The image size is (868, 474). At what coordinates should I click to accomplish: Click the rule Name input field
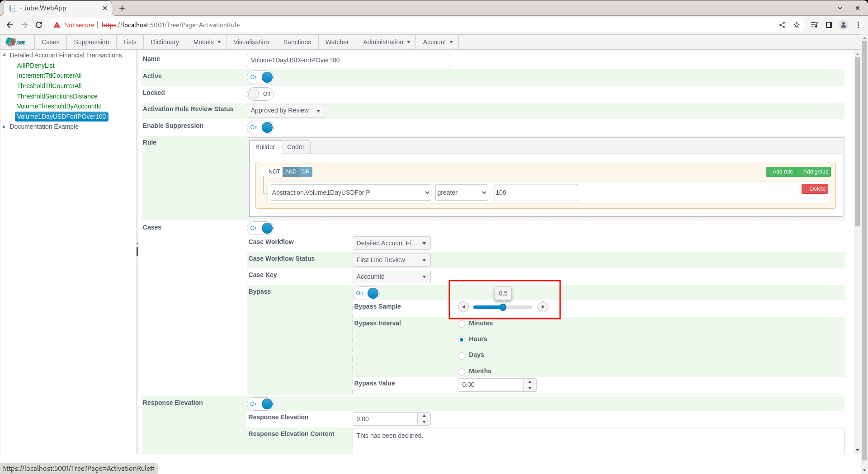[349, 61]
